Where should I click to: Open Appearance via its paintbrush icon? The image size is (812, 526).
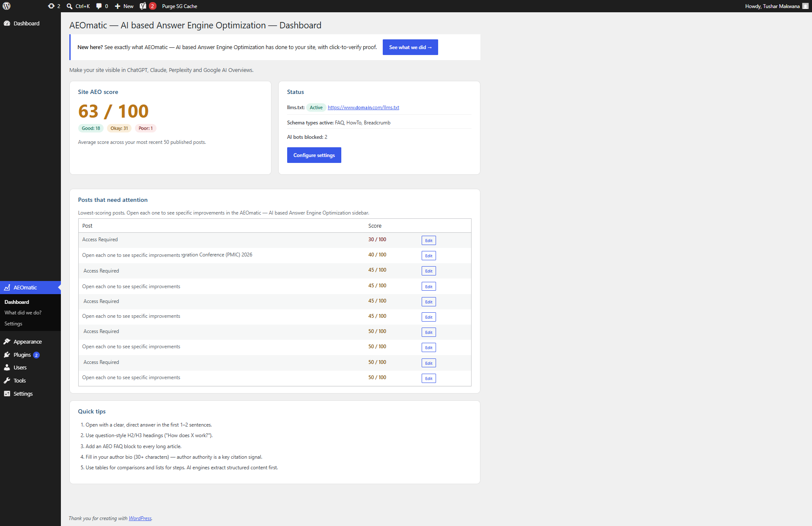click(x=7, y=341)
